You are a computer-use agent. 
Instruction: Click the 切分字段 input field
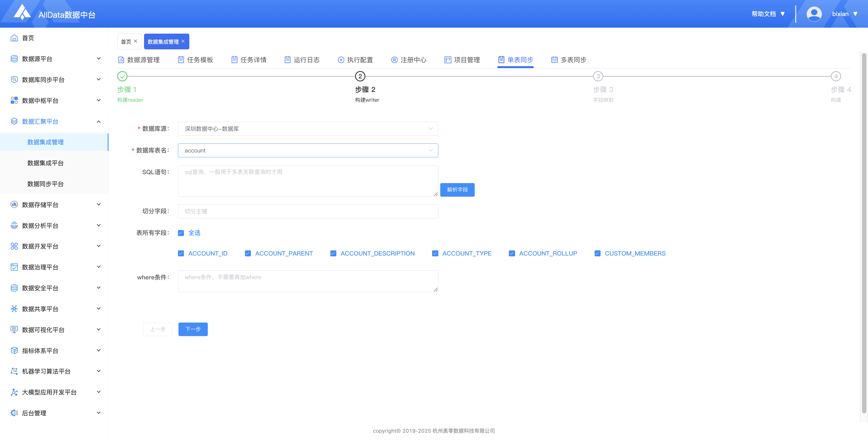[x=308, y=211]
